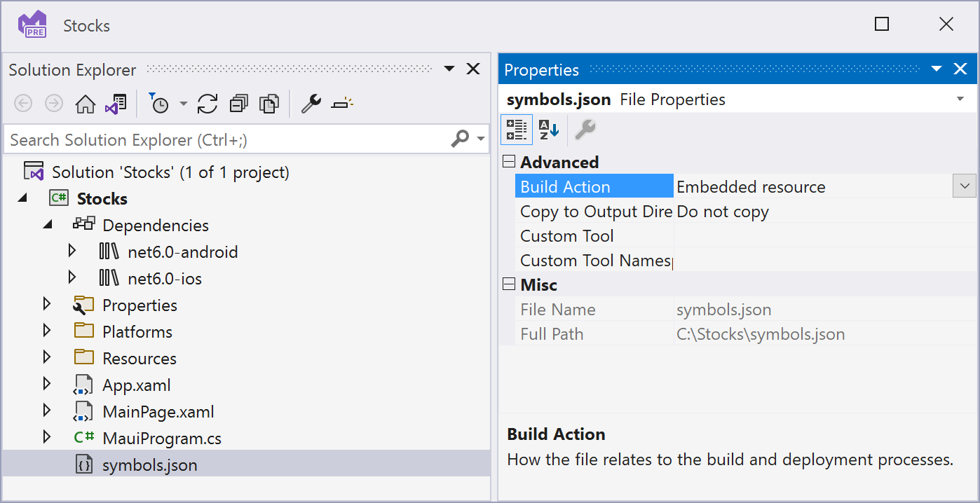This screenshot has height=503, width=980.
Task: Expand the MainPage.xaml node
Action: pyautogui.click(x=47, y=411)
